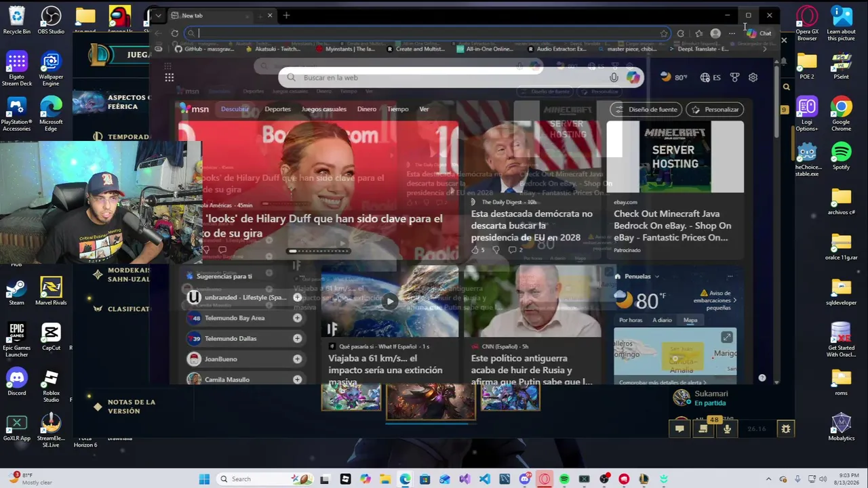Open the Windows Start menu
This screenshot has width=868, height=488.
coord(204,479)
